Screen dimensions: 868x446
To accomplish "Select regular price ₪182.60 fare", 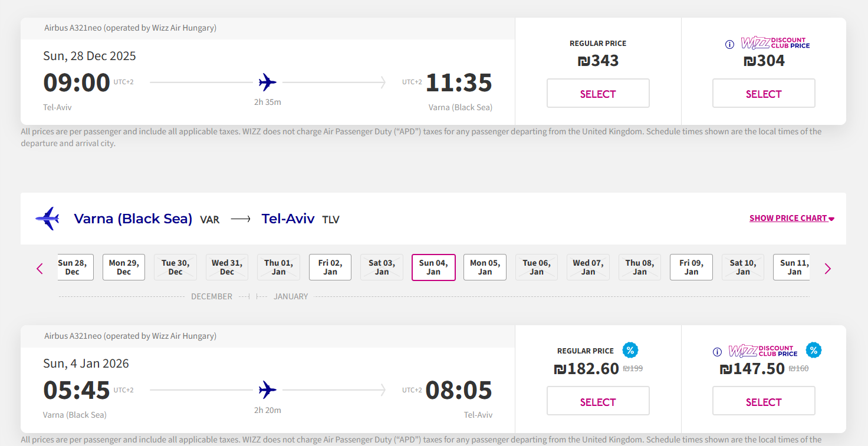I will [598, 402].
